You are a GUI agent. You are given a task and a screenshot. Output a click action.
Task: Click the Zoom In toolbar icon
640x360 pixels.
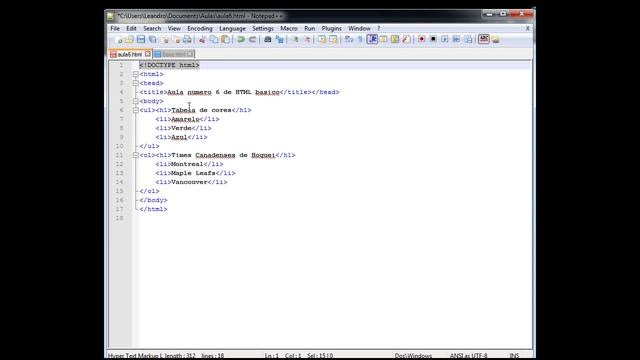click(x=295, y=40)
